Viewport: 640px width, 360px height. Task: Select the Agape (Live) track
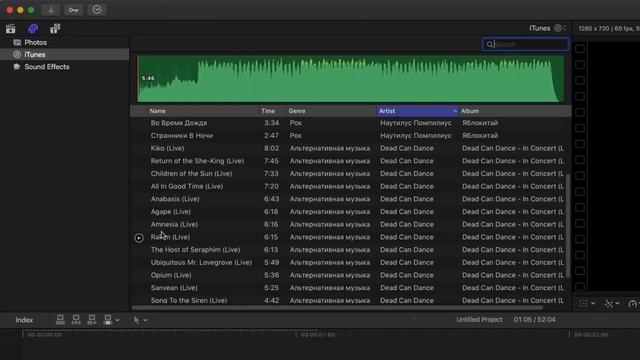(170, 211)
